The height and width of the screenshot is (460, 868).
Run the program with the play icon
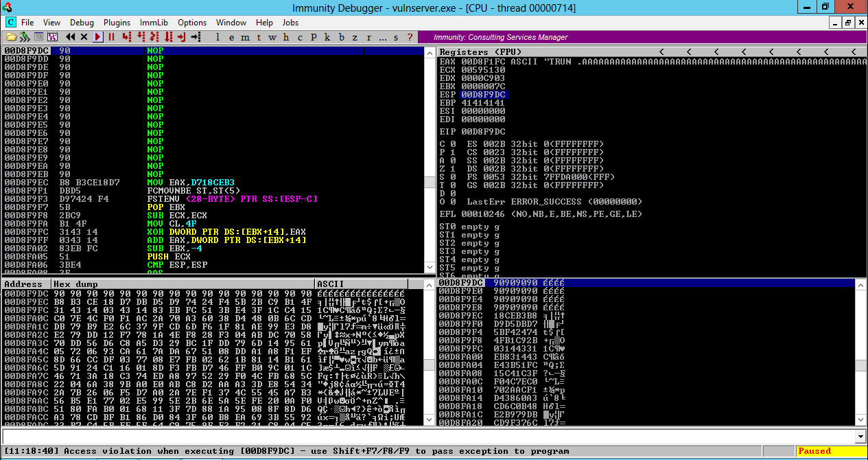(x=97, y=36)
